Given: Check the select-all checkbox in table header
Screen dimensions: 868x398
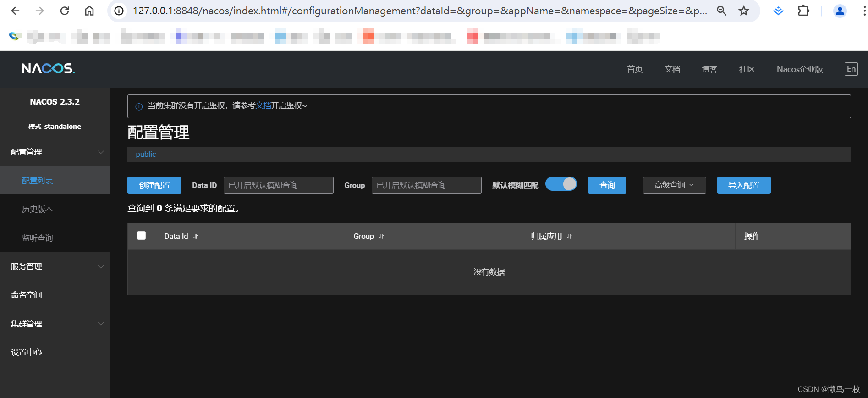Looking at the screenshot, I should click(x=141, y=236).
